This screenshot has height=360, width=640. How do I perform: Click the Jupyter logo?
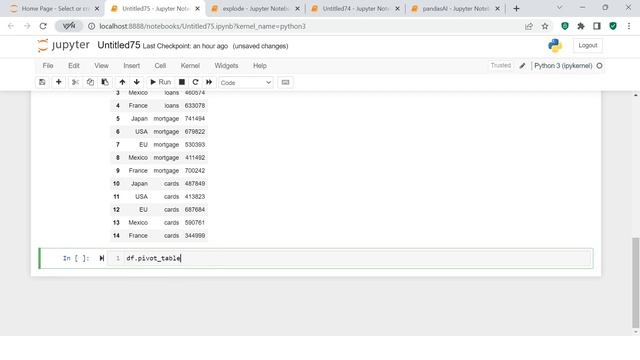pos(63,45)
